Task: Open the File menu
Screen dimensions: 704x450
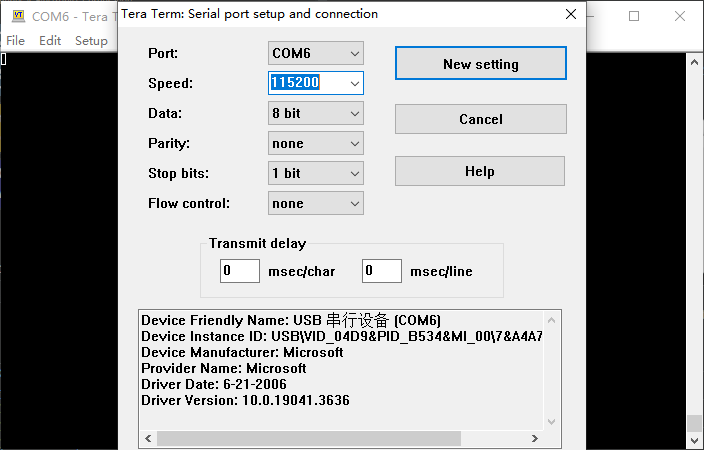Action: 15,41
